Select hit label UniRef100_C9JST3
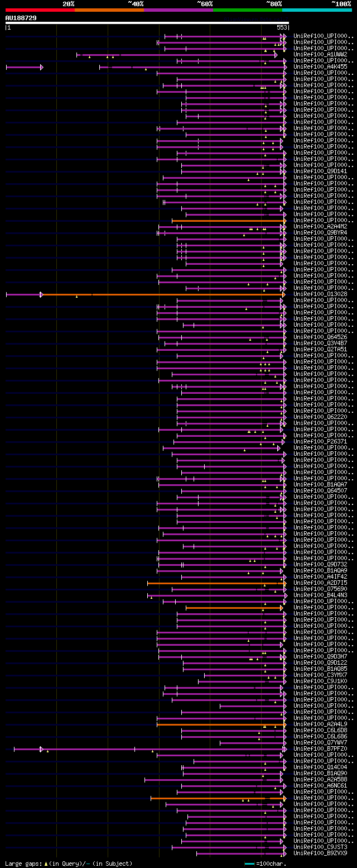Viewport: 357px width, 868px height. click(x=320, y=847)
